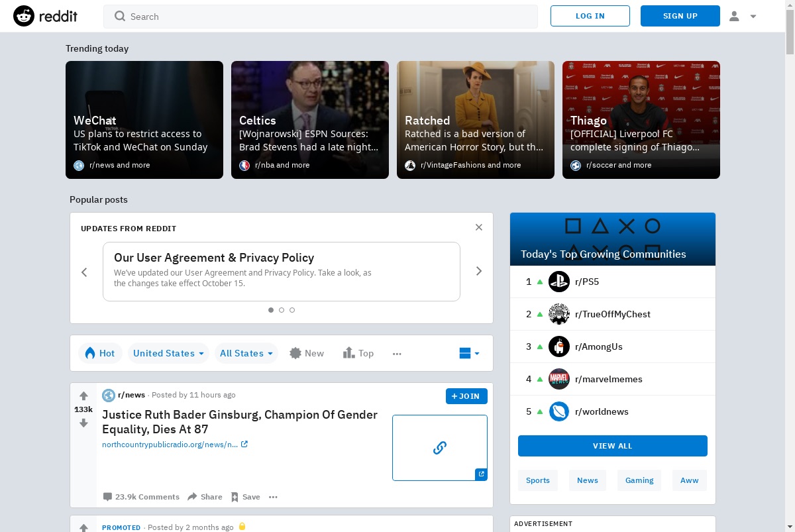Click r/TrueOffMyChest community name
The height and width of the screenshot is (532, 795).
click(613, 314)
